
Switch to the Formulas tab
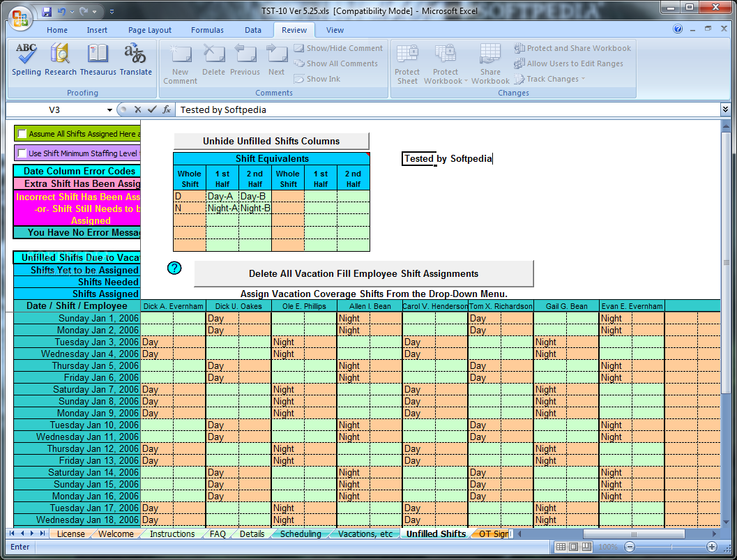pyautogui.click(x=207, y=30)
